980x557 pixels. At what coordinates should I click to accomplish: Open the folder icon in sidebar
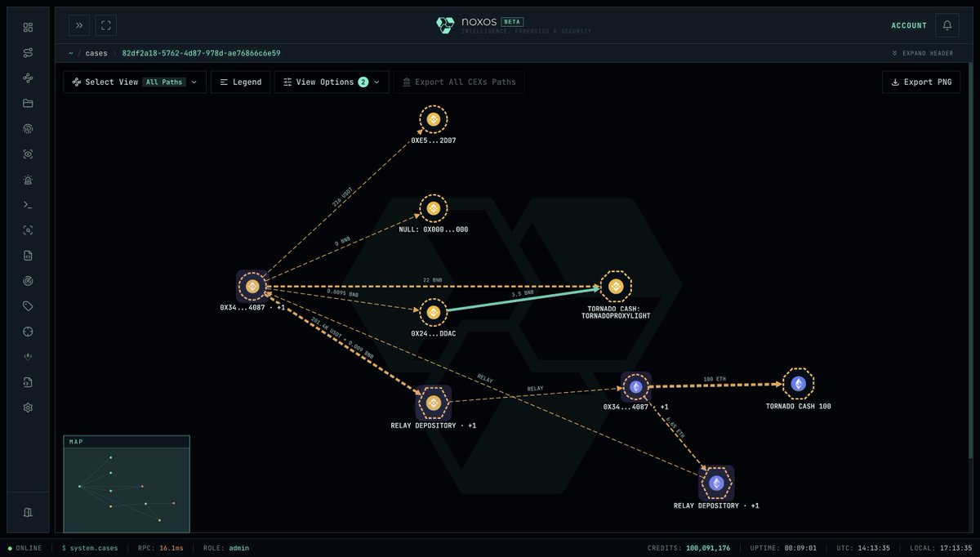click(28, 103)
